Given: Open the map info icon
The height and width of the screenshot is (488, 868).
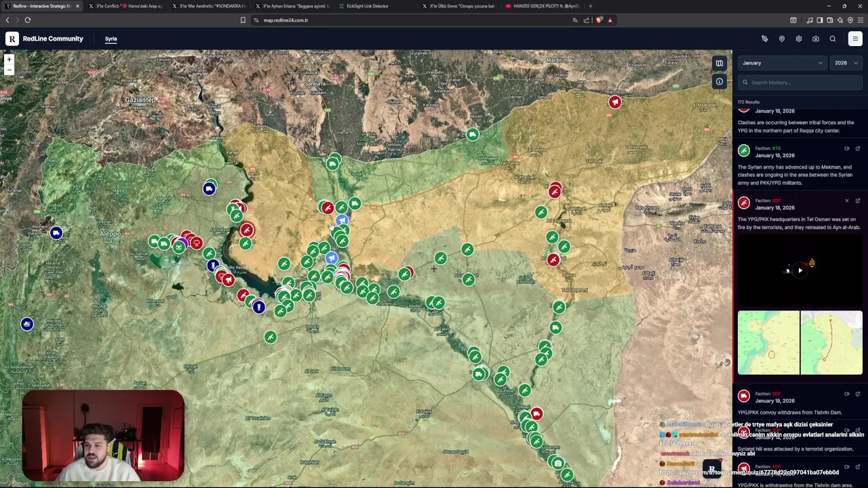Looking at the screenshot, I should point(719,81).
